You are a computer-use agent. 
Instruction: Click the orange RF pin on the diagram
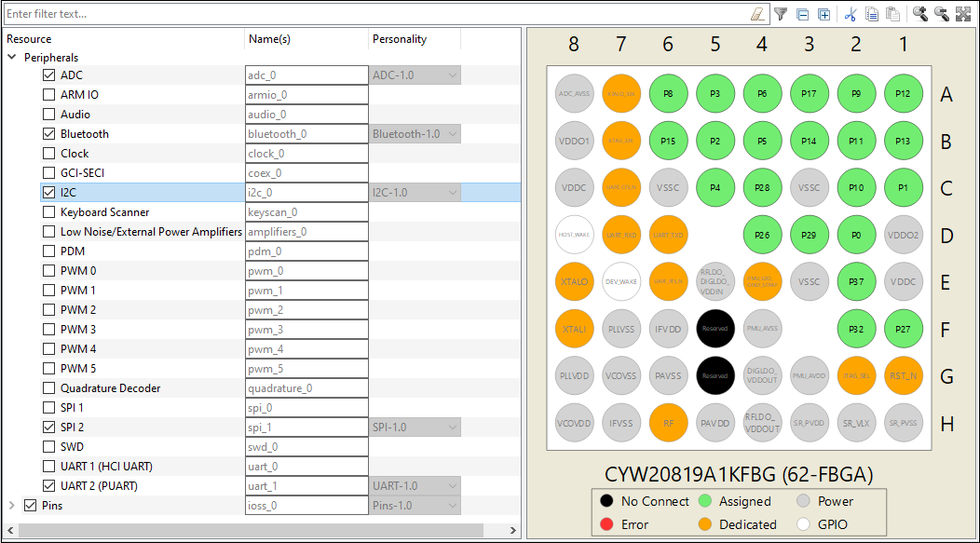click(668, 423)
